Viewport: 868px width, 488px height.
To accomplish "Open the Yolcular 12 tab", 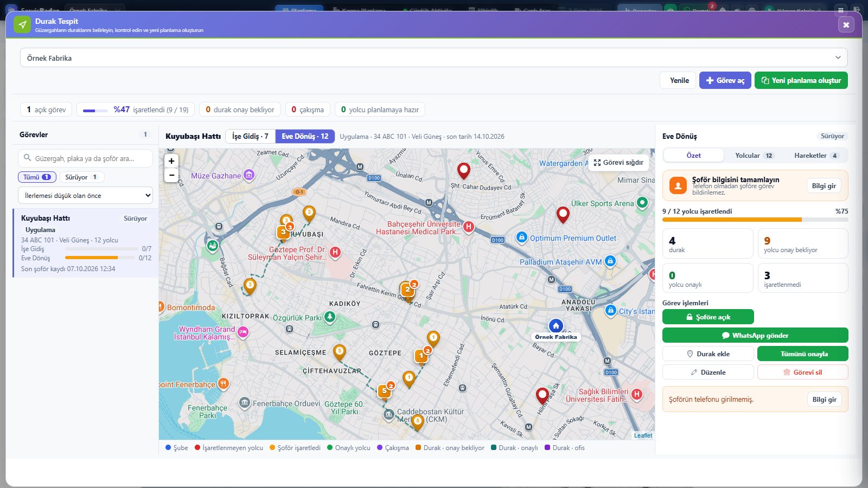I will 754,155.
